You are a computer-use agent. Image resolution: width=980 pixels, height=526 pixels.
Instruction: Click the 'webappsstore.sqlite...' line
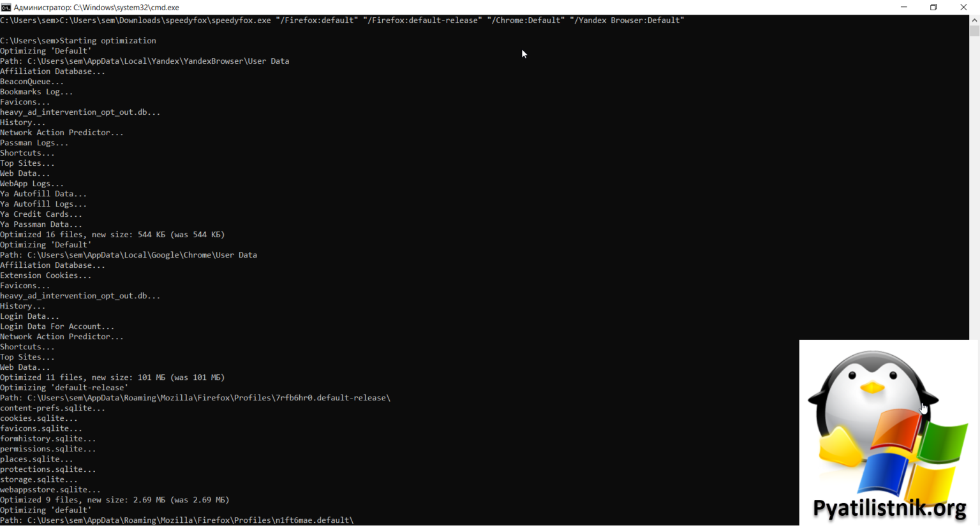coord(50,490)
